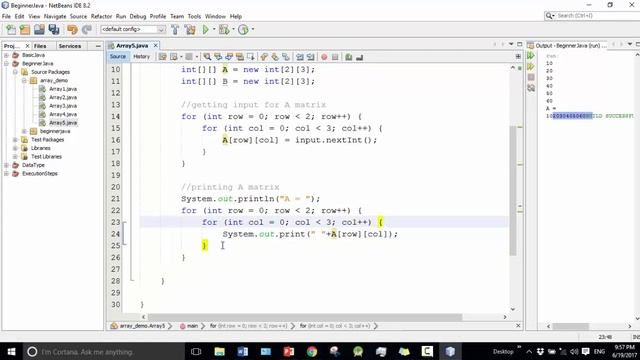Select the Array5.java editor tab
This screenshot has width=640, height=360.
click(x=132, y=46)
